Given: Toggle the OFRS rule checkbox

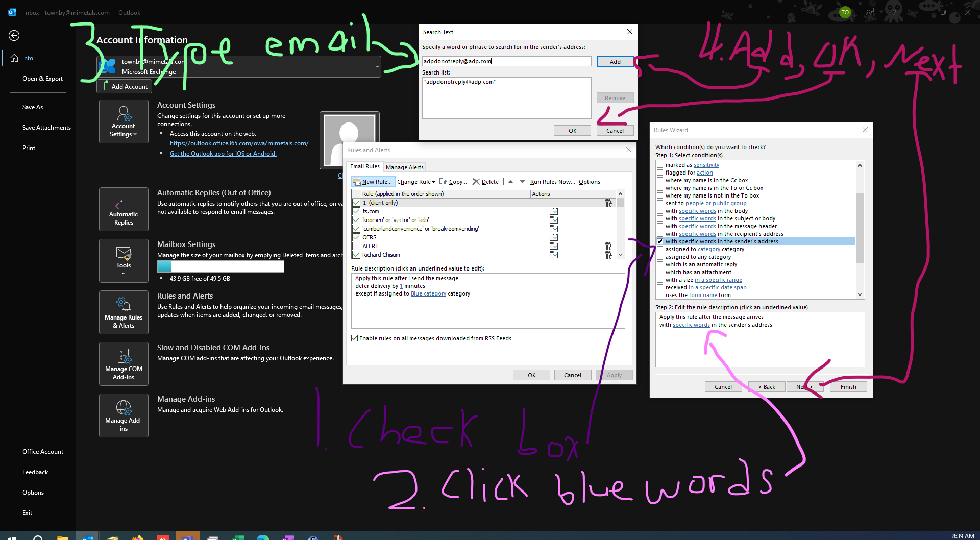Looking at the screenshot, I should 356,237.
